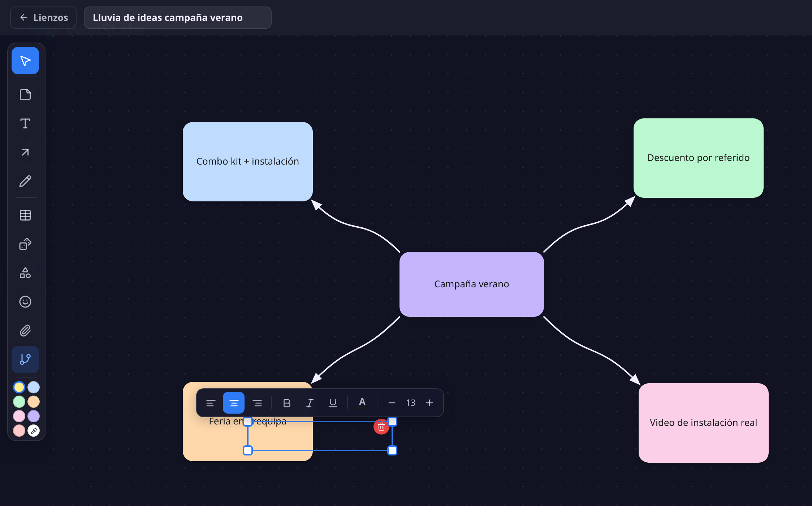Decrease the font size
Viewport: 812px width, 506px height.
pyautogui.click(x=392, y=403)
